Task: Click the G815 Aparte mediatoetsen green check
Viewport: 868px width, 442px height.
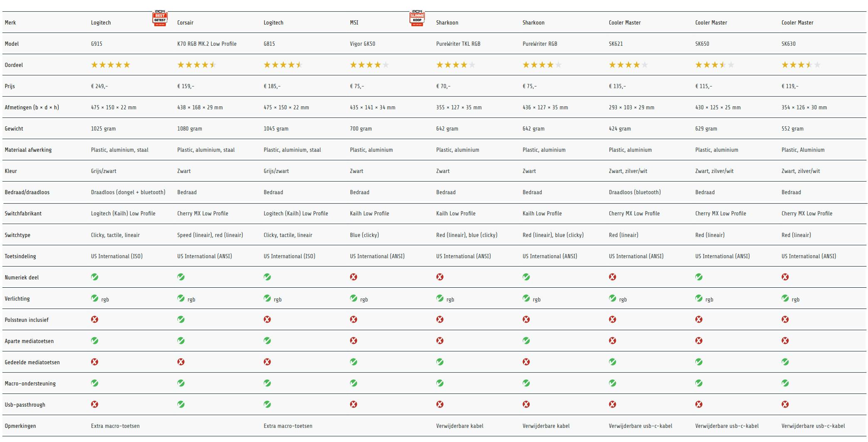Action: pyautogui.click(x=267, y=341)
